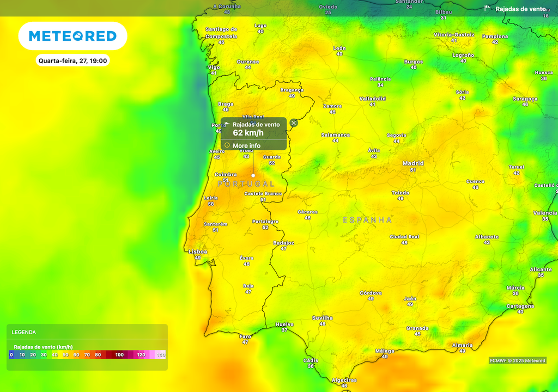Click the wind flag icon in popup
558x392 pixels.
tap(227, 124)
